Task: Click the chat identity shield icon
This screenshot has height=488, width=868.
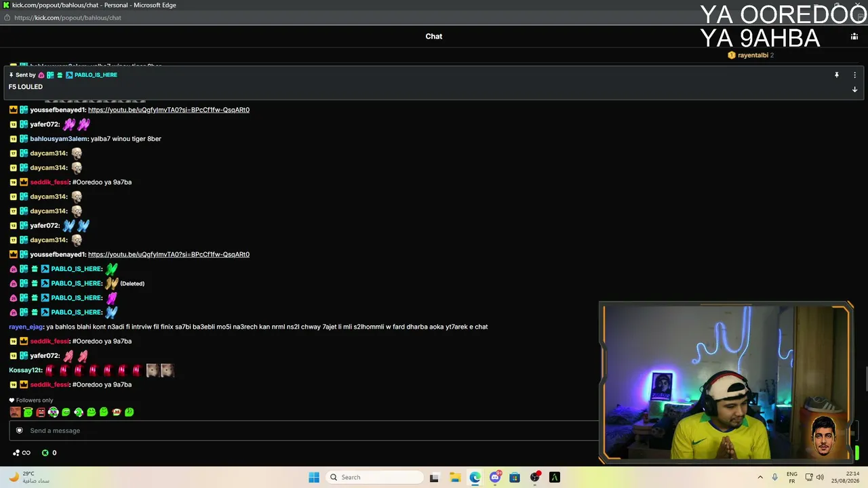Action: pos(20,430)
